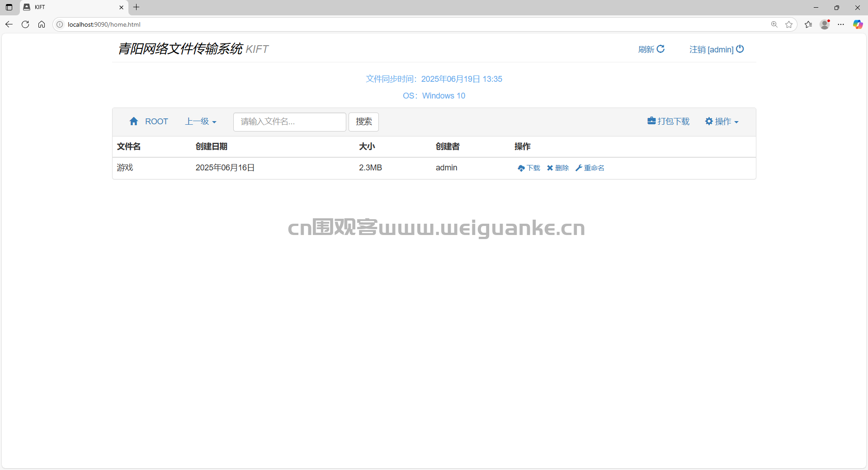Click the browser back arrow
Image resolution: width=868 pixels, height=470 pixels.
pyautogui.click(x=9, y=24)
